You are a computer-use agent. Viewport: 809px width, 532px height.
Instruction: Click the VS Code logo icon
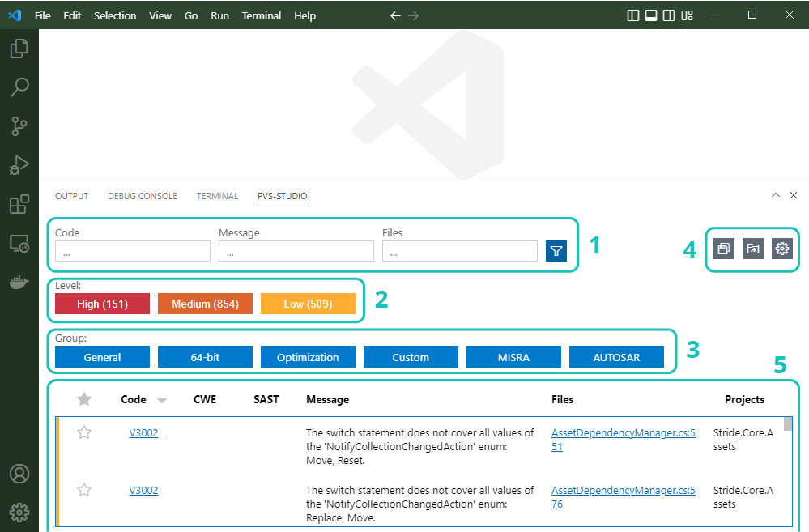coord(15,15)
